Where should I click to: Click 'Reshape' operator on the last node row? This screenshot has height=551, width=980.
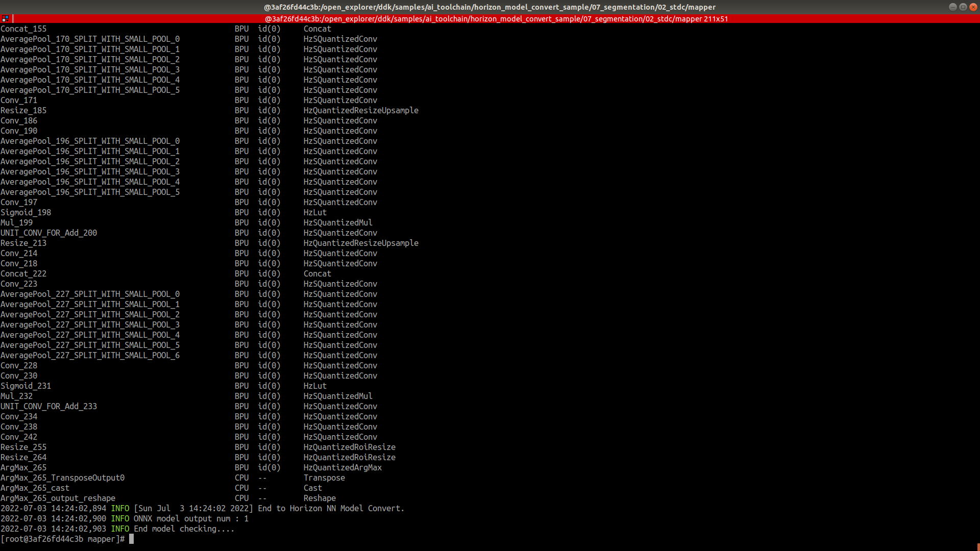click(x=320, y=498)
